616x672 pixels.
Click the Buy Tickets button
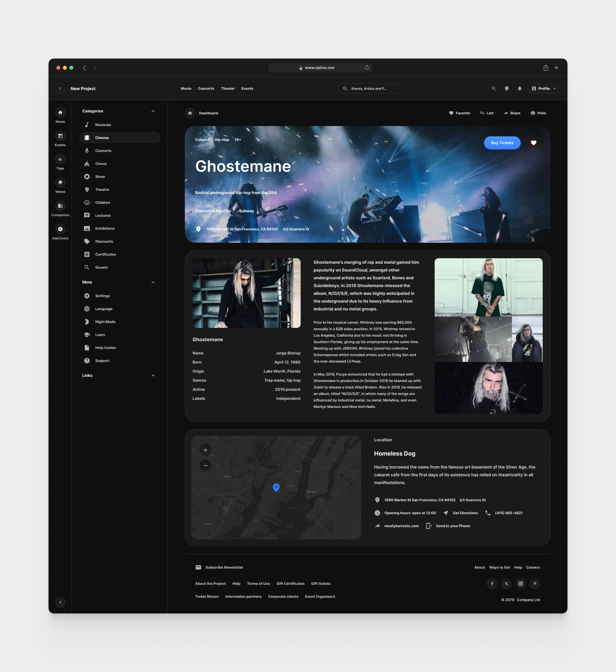[x=502, y=143]
